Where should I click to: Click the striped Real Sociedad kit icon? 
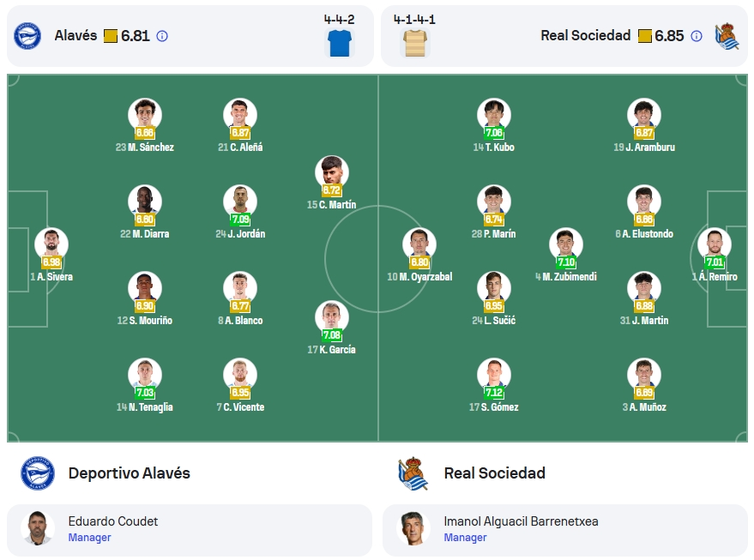pos(415,43)
